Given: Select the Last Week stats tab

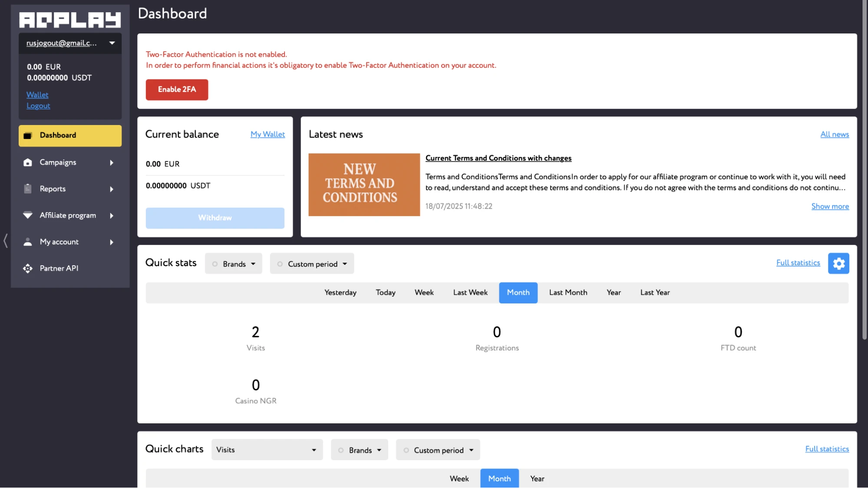Looking at the screenshot, I should [x=470, y=293].
